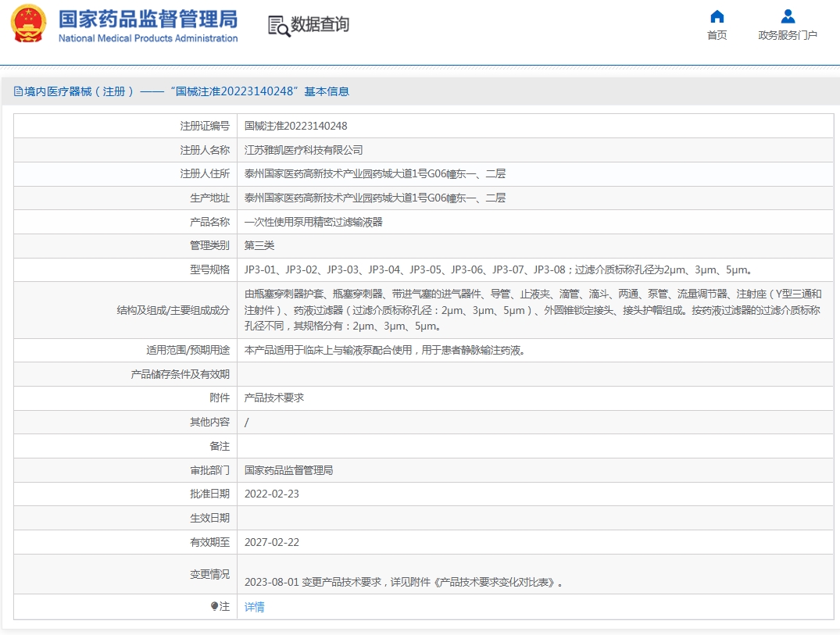The width and height of the screenshot is (840, 635).
Task: Click the 变更情况 row label
Action: (209, 574)
